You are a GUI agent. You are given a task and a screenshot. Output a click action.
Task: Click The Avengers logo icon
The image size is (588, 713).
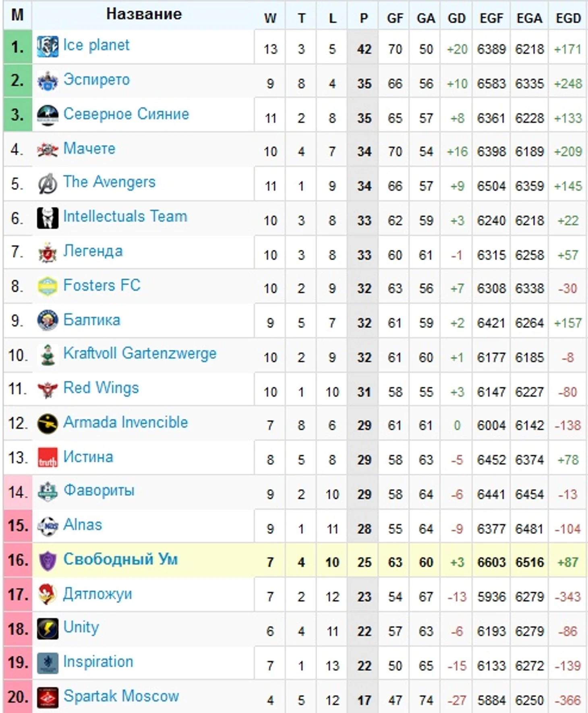click(48, 183)
